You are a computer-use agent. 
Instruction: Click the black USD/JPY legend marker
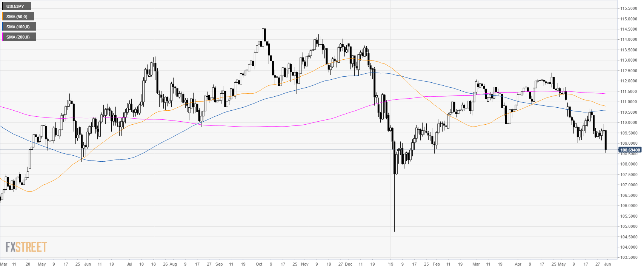[2, 6]
